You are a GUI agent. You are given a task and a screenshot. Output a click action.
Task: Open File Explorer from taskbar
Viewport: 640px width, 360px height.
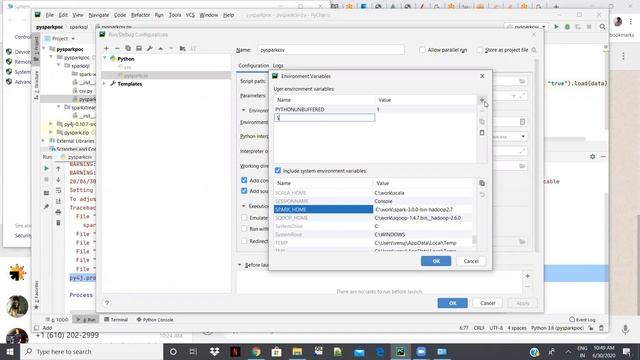pos(297,351)
